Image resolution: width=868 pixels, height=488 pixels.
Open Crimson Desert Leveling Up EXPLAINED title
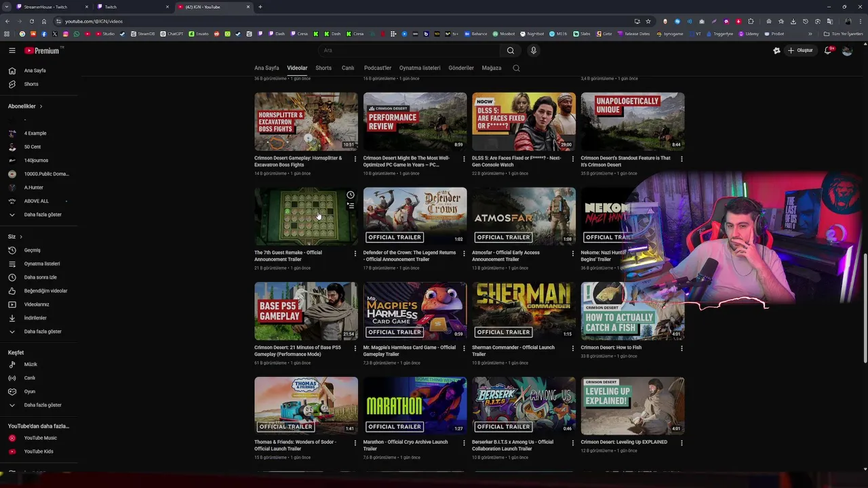pos(624,442)
